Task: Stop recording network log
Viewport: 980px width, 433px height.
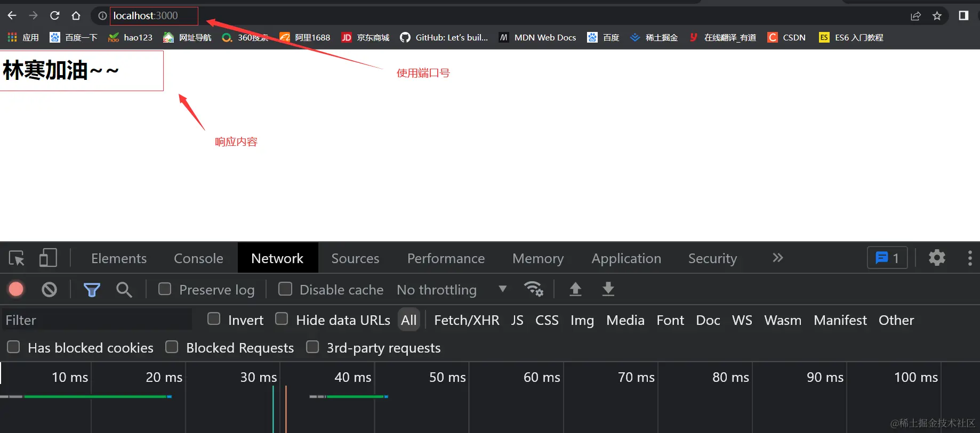Action: coord(16,289)
